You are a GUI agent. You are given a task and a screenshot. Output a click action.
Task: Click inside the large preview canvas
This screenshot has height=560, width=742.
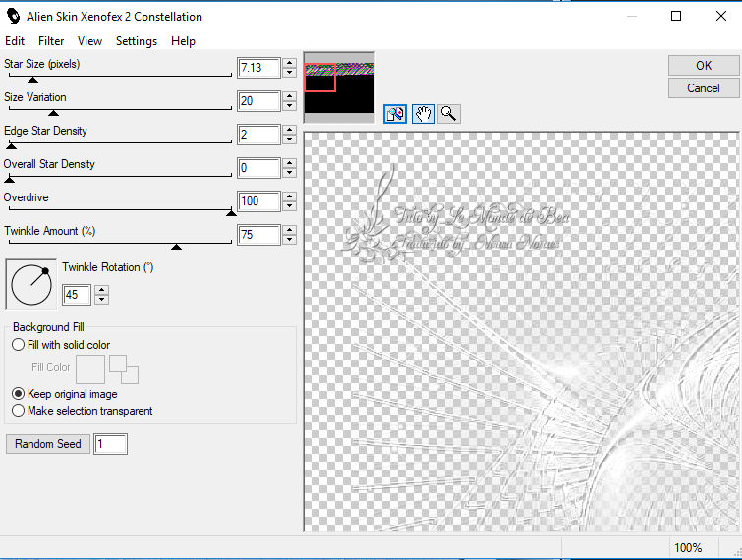click(521, 331)
